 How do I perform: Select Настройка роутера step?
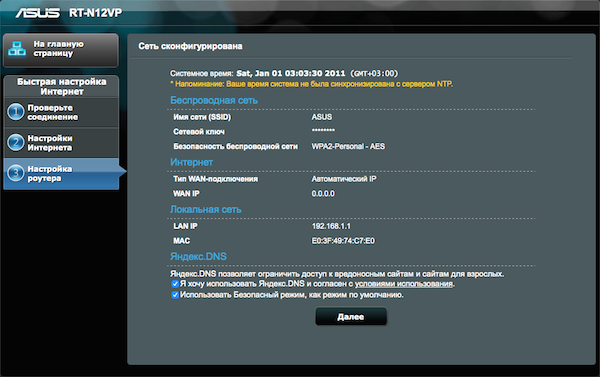pyautogui.click(x=61, y=174)
